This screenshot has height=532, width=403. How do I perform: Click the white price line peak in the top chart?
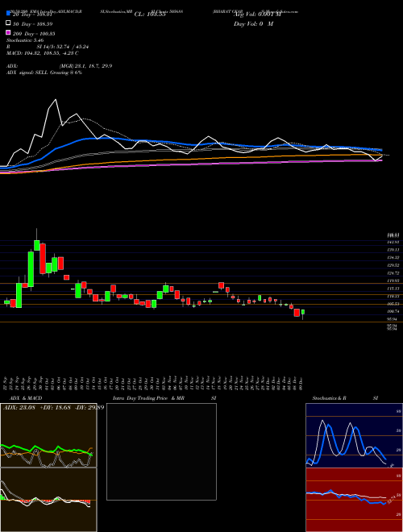tap(56, 100)
